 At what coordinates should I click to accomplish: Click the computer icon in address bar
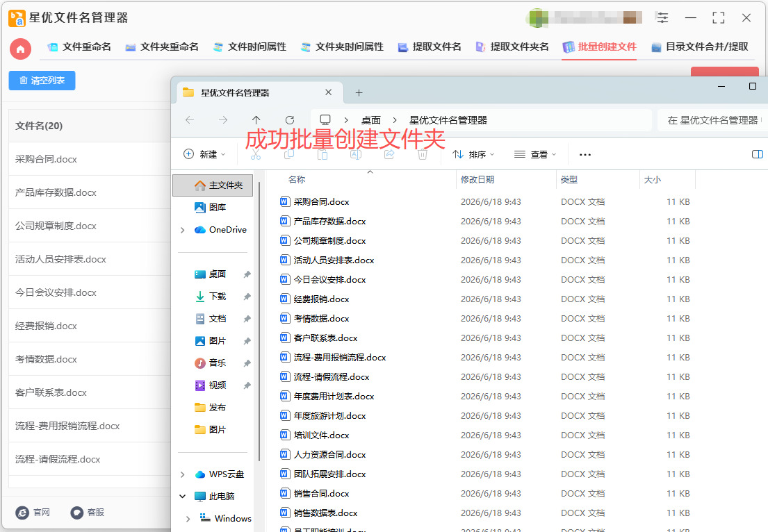tap(325, 120)
